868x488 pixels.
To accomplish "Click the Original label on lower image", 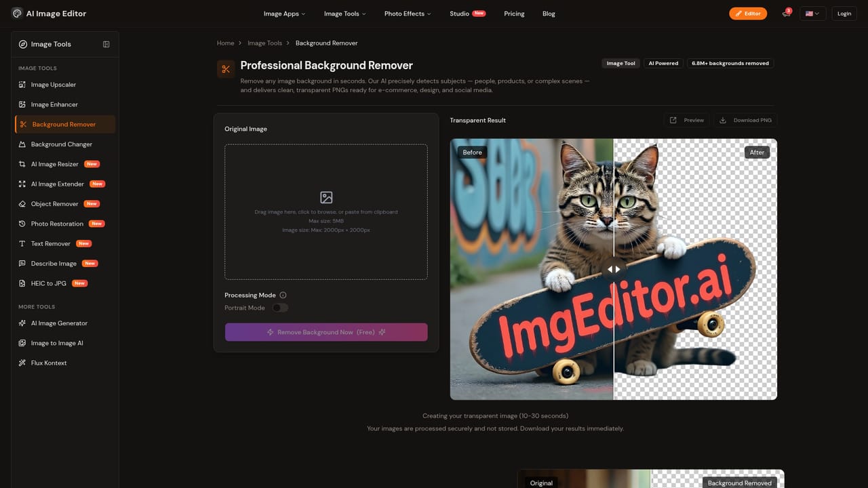I will [x=541, y=483].
